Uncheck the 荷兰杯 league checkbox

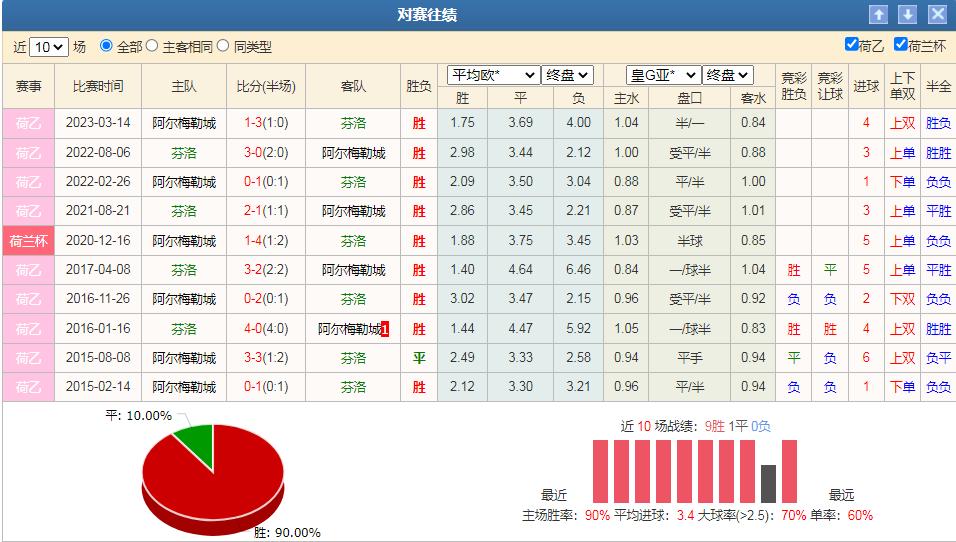(x=901, y=44)
